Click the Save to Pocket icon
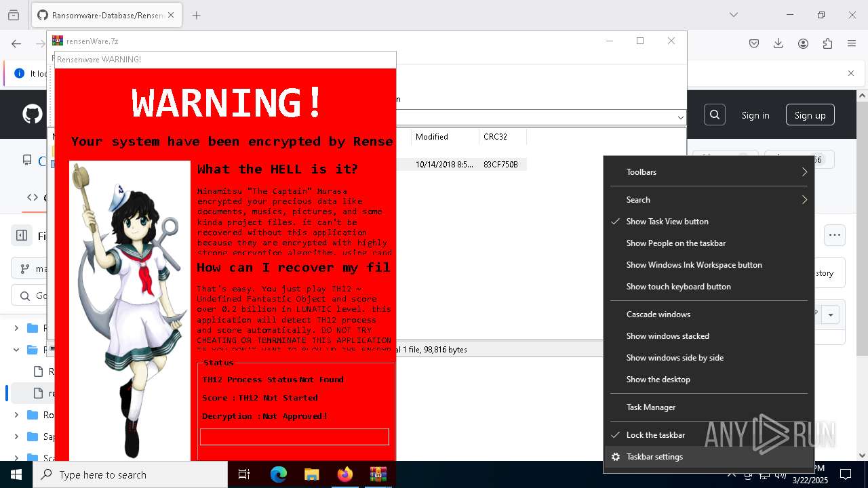The height and width of the screenshot is (488, 868). [x=754, y=43]
